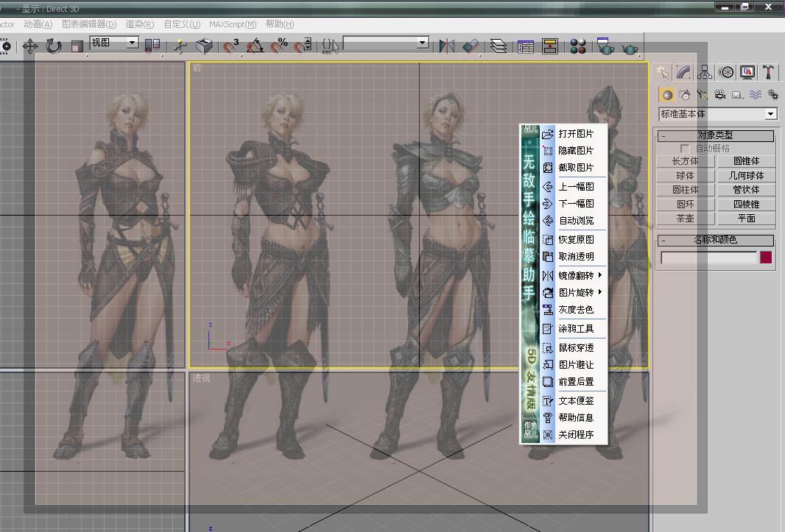This screenshot has height=532, width=785.
Task: Open the named selection sets dropdown
Action: [386, 43]
